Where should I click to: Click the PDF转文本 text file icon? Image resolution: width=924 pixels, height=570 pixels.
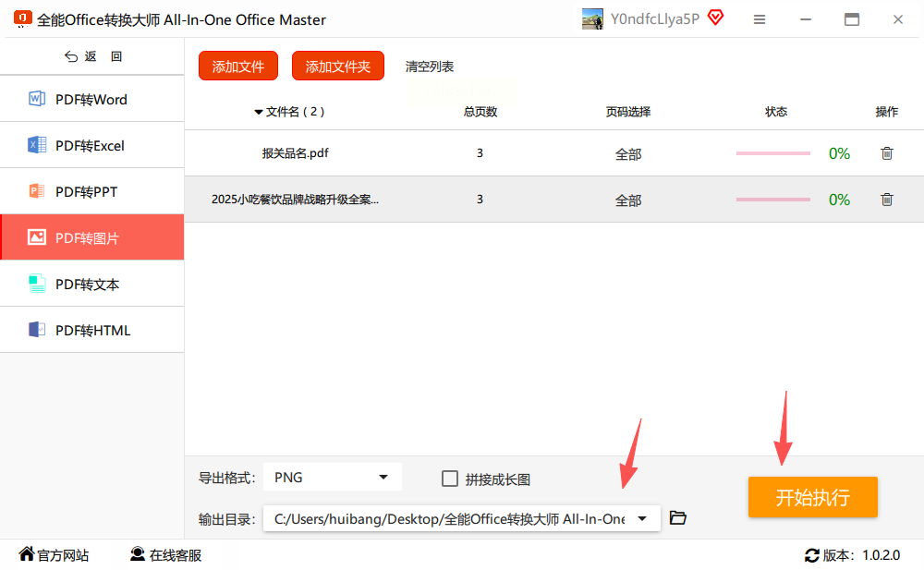37,284
